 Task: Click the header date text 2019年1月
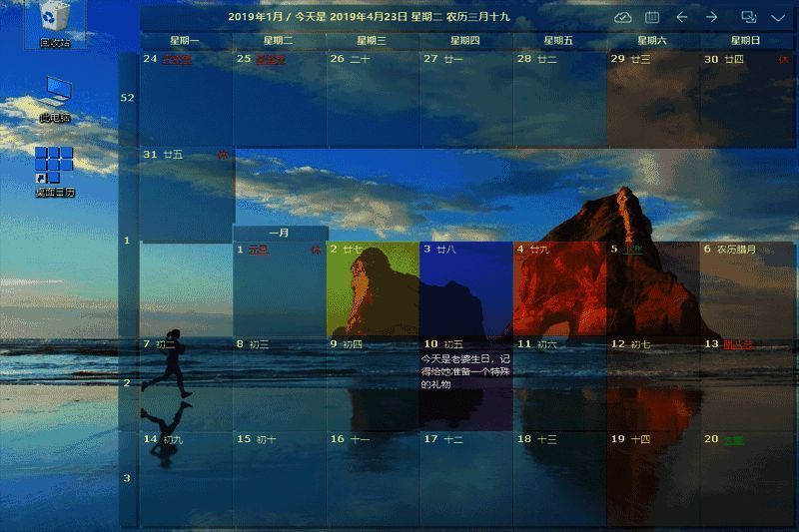click(x=255, y=17)
